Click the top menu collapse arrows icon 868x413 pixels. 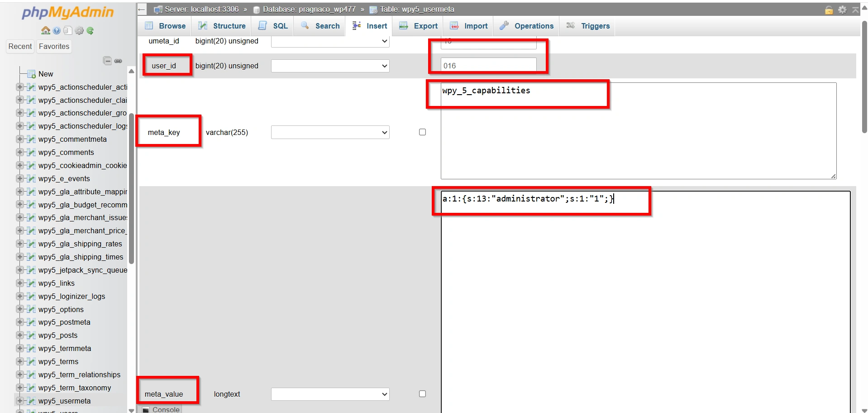[x=855, y=10]
